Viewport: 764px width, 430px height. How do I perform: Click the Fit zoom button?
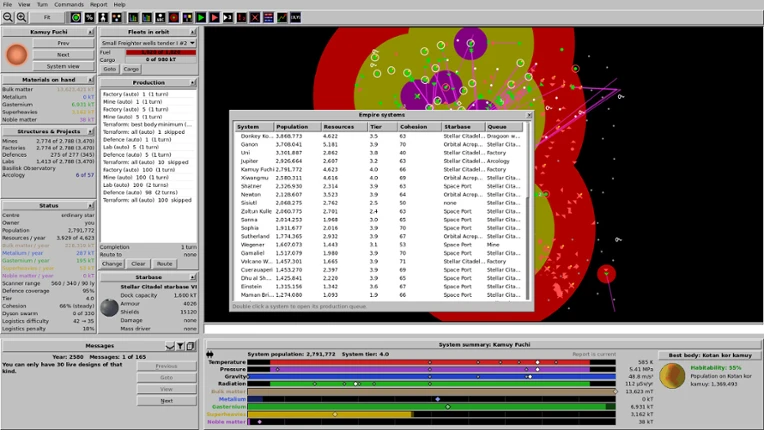click(47, 18)
